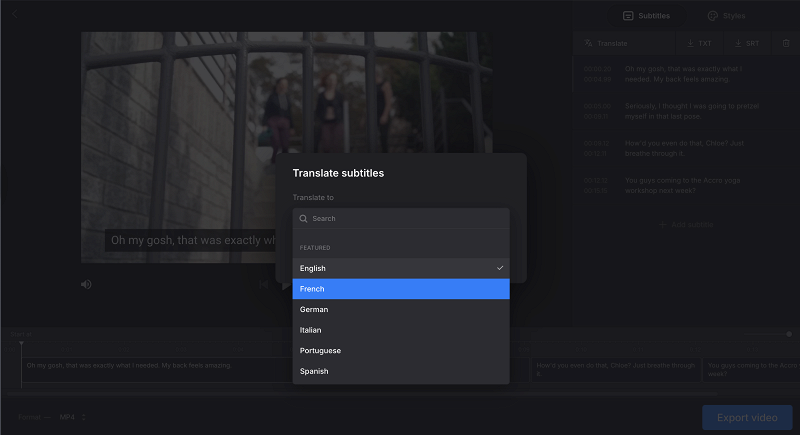Click the Search field in language list
This screenshot has width=800, height=435.
[401, 218]
